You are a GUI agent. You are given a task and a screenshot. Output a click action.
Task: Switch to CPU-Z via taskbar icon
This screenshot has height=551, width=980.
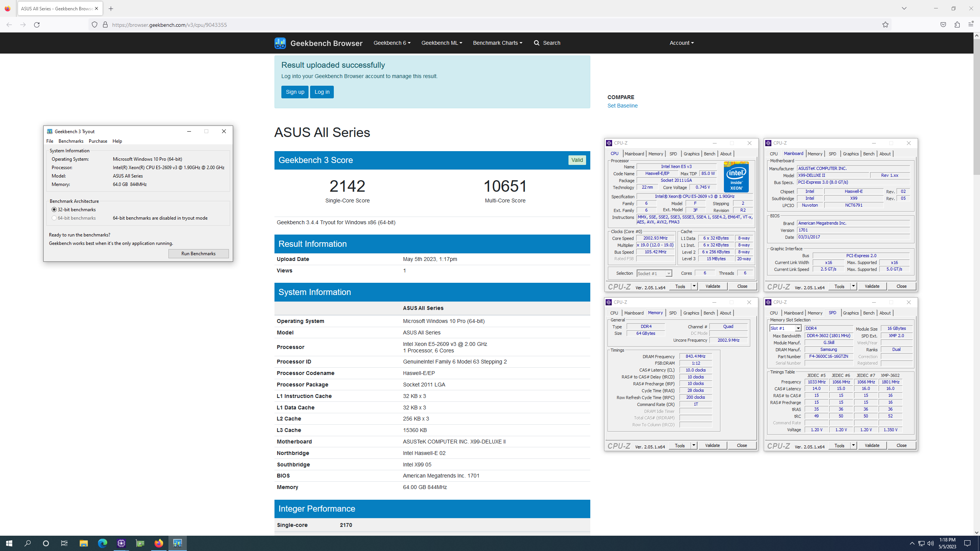pyautogui.click(x=121, y=543)
